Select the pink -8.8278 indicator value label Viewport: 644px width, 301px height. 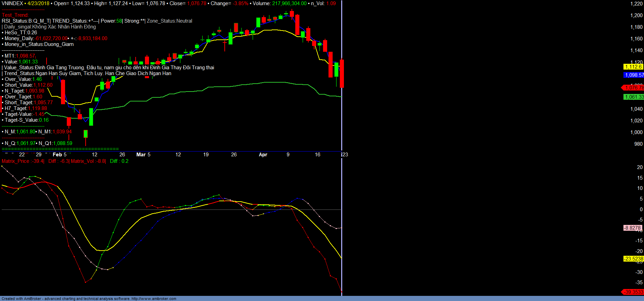pos(632,228)
